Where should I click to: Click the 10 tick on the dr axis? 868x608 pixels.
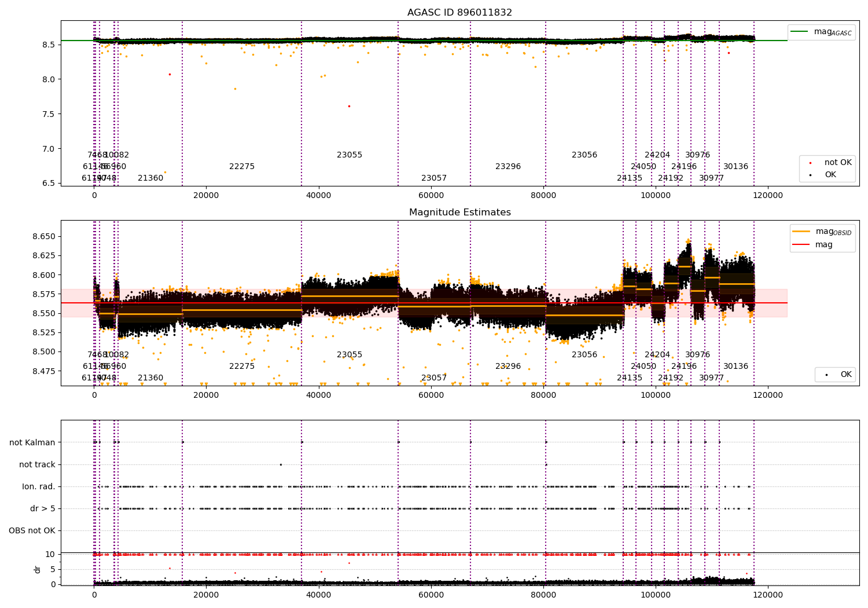point(50,554)
